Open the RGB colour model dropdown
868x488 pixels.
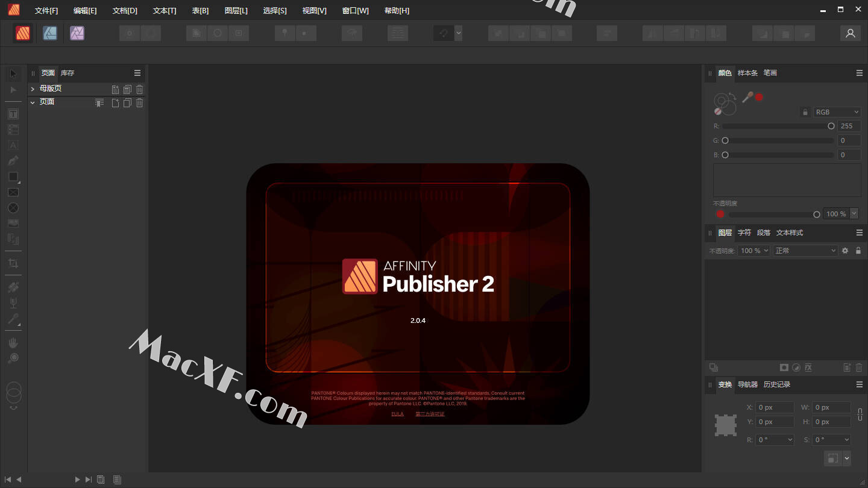[837, 112]
